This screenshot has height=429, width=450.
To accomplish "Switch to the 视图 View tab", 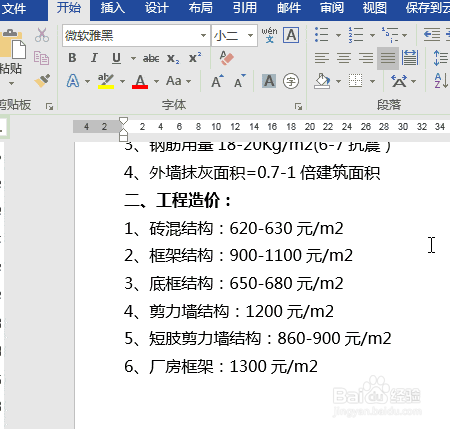I will point(375,8).
